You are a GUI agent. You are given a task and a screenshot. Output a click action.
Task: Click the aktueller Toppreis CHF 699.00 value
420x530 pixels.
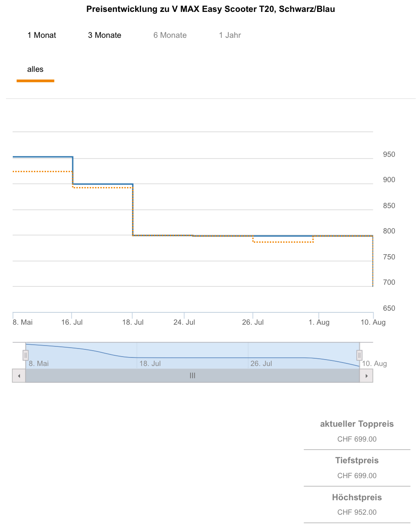[357, 439]
